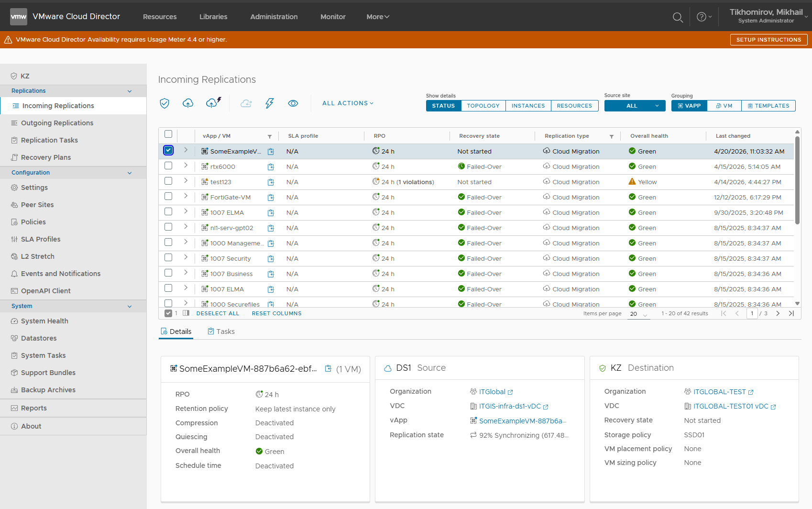Click the copy icon in the FortiGate-VM row
Screen dimensions: 812x509
[x=271, y=198]
